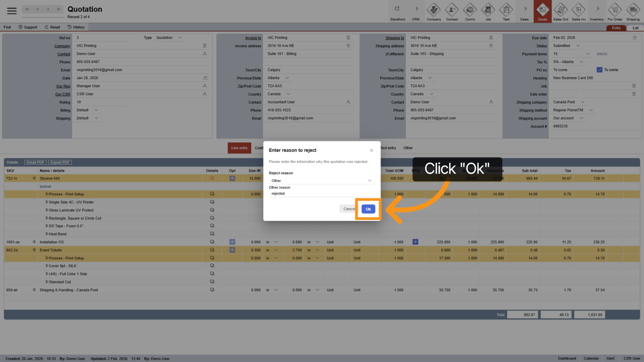The image size is (644, 362).
Task: Open the Shipping module icon
Action: (633, 11)
